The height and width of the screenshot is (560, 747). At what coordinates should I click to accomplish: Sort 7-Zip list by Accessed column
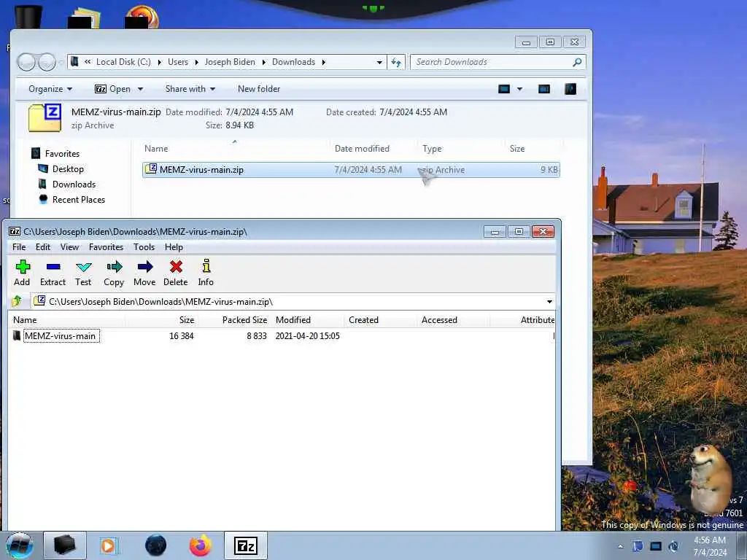pos(454,320)
